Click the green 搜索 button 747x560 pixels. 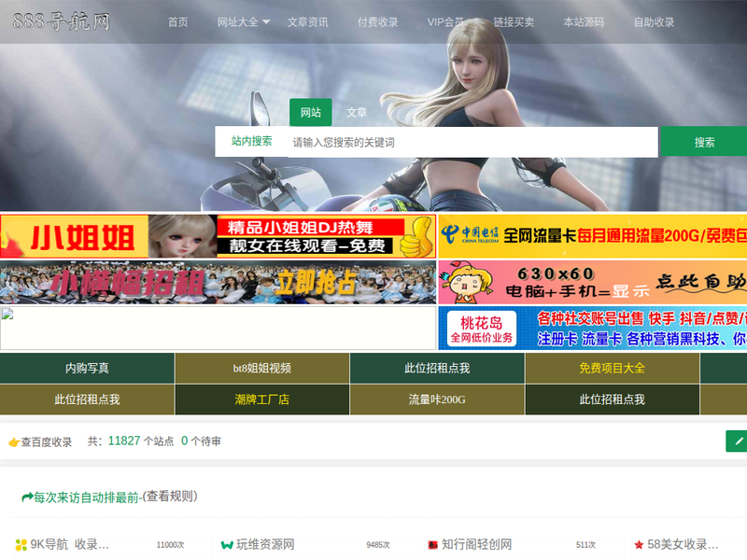[704, 142]
